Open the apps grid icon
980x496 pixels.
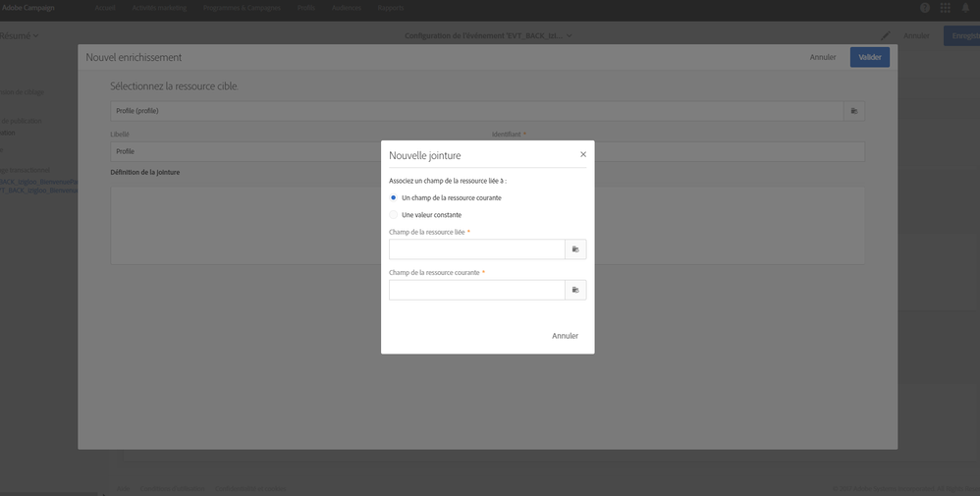[945, 8]
